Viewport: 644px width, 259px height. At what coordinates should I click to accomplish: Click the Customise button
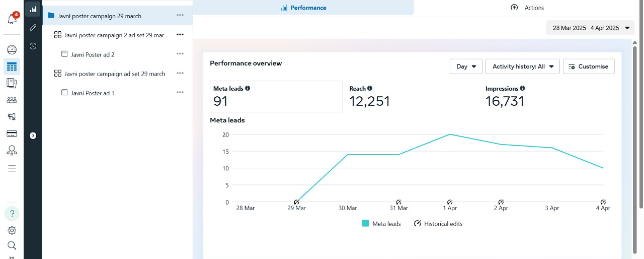click(x=588, y=67)
